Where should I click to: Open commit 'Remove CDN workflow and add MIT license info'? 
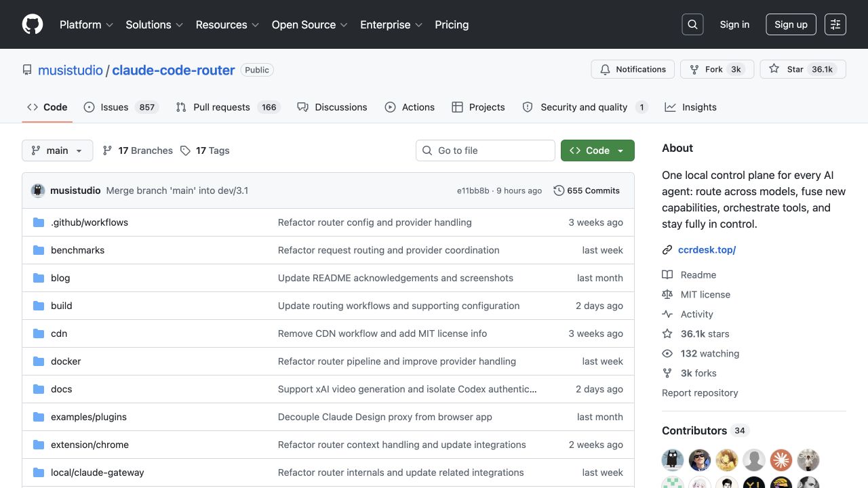pyautogui.click(x=382, y=333)
